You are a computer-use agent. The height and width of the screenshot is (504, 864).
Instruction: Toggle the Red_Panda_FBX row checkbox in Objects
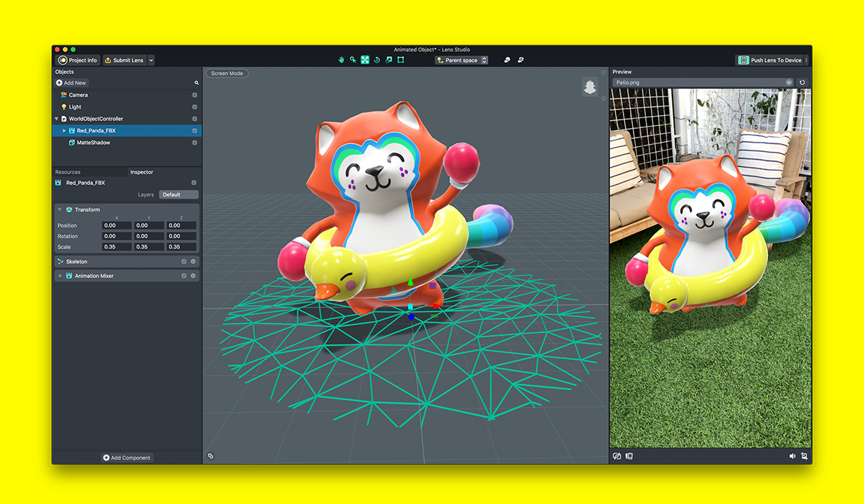point(194,131)
